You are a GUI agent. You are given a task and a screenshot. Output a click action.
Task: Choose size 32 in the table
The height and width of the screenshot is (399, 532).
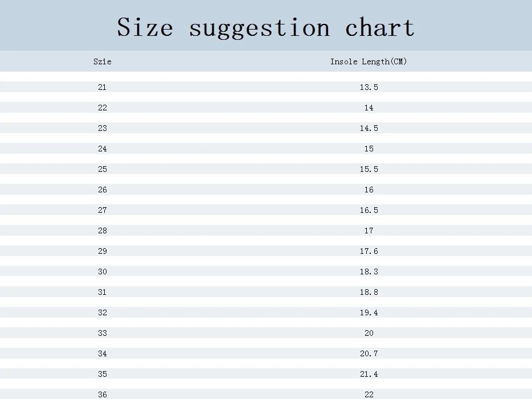(x=103, y=312)
